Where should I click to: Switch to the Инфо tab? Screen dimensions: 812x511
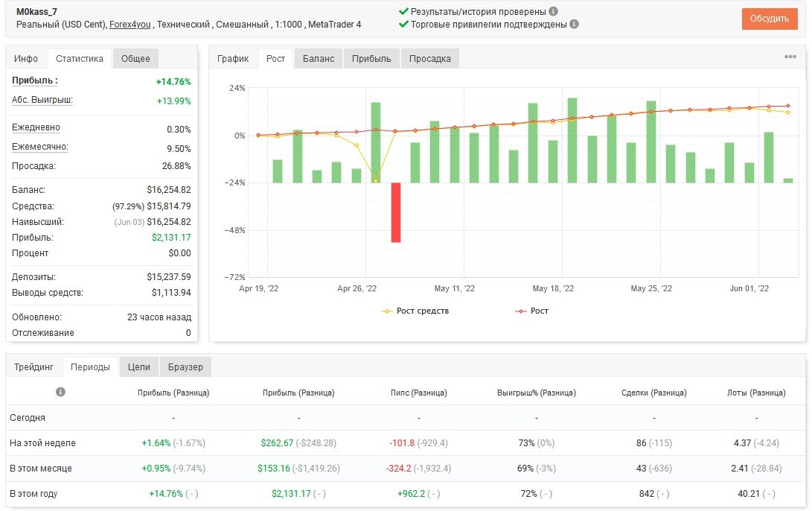point(26,59)
